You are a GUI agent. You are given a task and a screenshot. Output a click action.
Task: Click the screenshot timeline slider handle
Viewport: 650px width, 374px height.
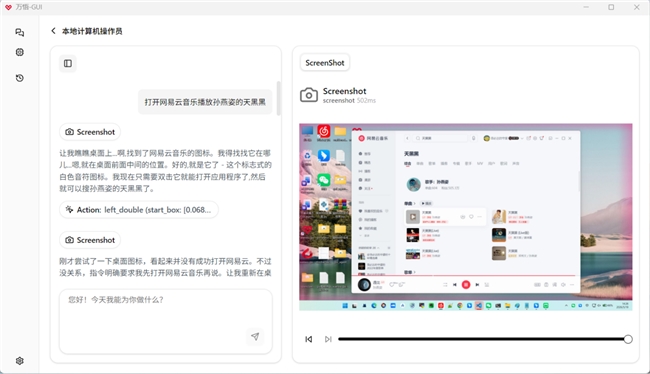(628, 339)
